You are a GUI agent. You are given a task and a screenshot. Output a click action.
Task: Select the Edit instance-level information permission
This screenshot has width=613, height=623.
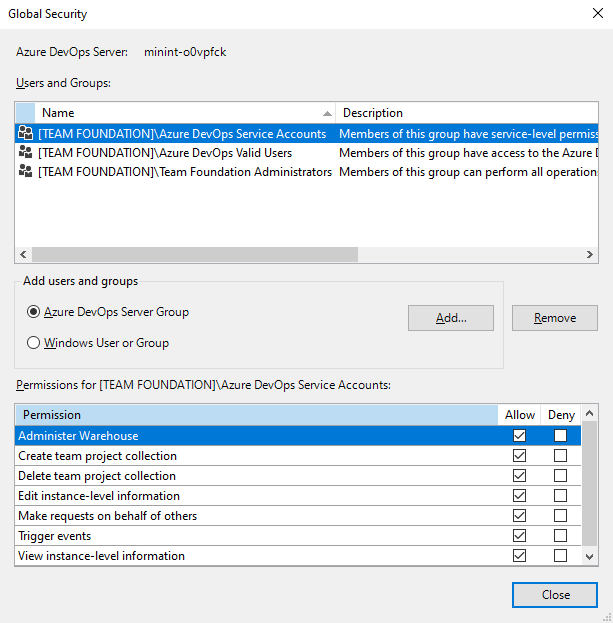pos(298,495)
